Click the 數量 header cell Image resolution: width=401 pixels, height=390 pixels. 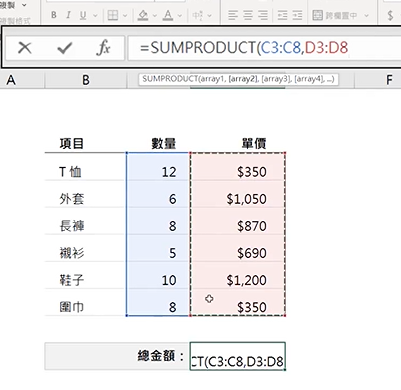pos(158,144)
